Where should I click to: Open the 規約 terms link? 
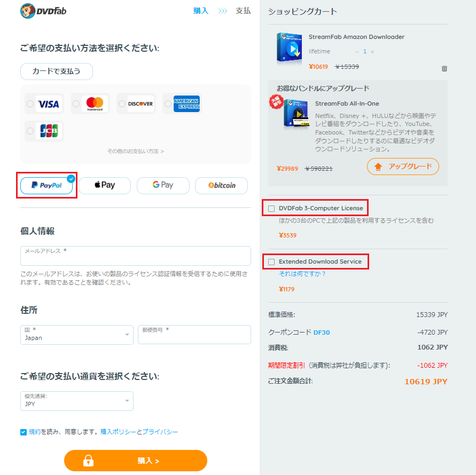[x=35, y=432]
